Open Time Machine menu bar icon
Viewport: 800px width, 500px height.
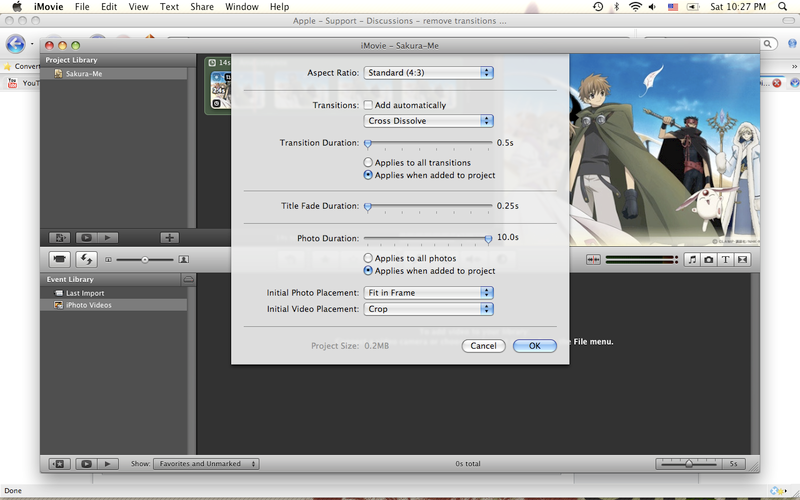point(598,7)
